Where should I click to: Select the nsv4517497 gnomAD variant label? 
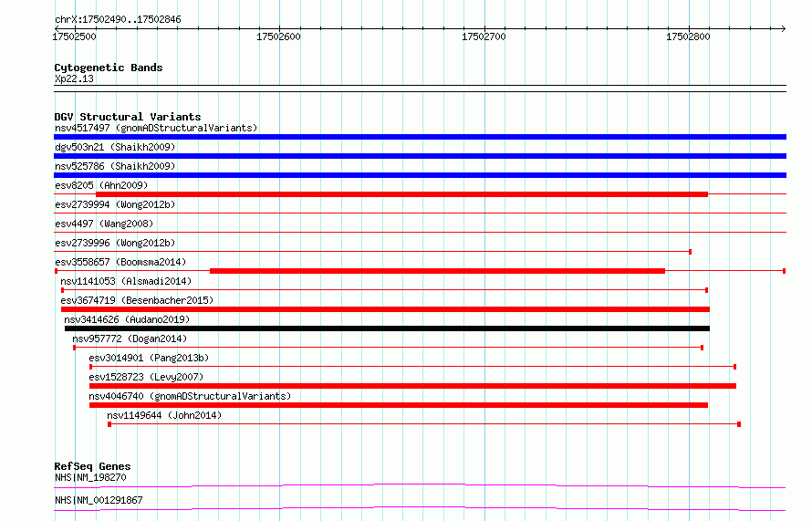[x=156, y=128]
